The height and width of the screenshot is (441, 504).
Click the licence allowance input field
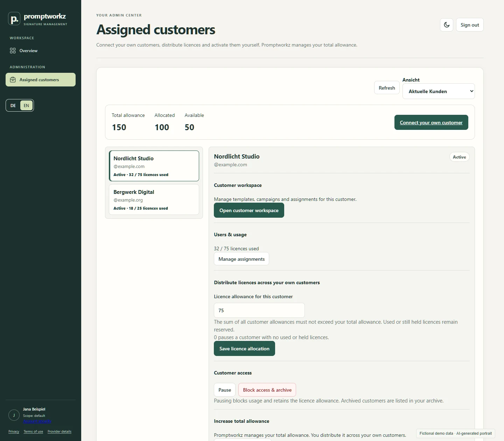[x=259, y=310]
